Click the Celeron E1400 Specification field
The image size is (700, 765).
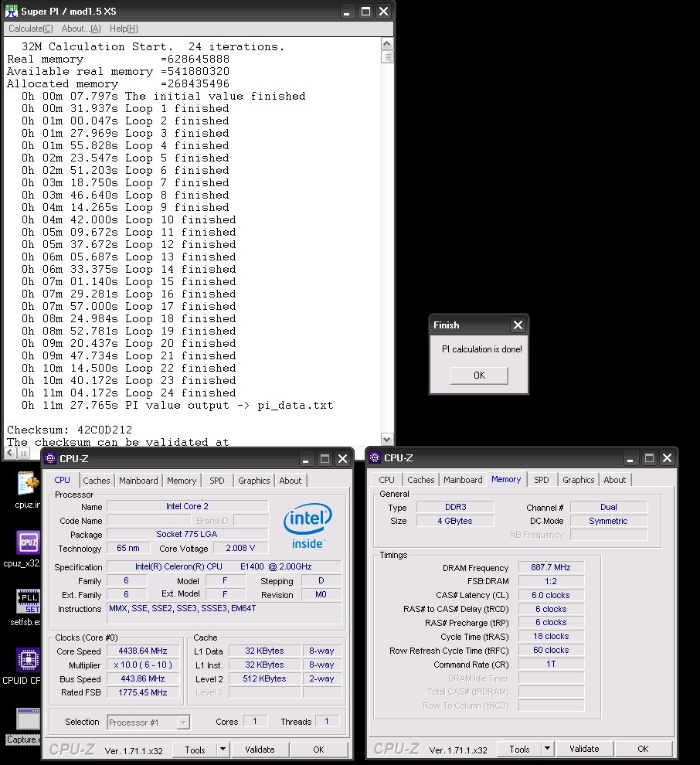pyautogui.click(x=224, y=567)
